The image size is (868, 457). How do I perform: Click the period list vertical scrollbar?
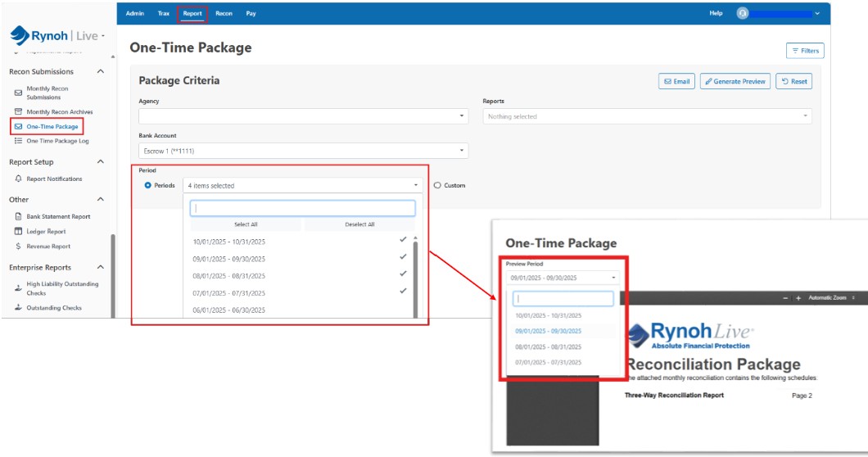(416, 278)
